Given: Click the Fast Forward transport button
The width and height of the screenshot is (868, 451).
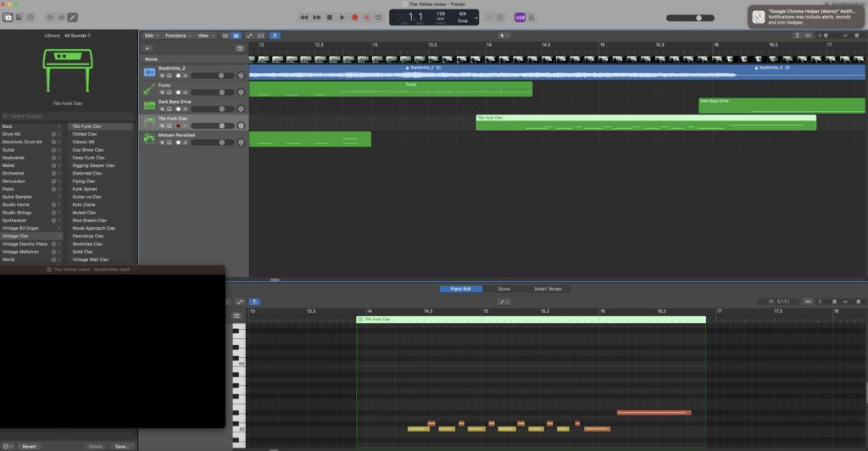Looking at the screenshot, I should pyautogui.click(x=317, y=17).
